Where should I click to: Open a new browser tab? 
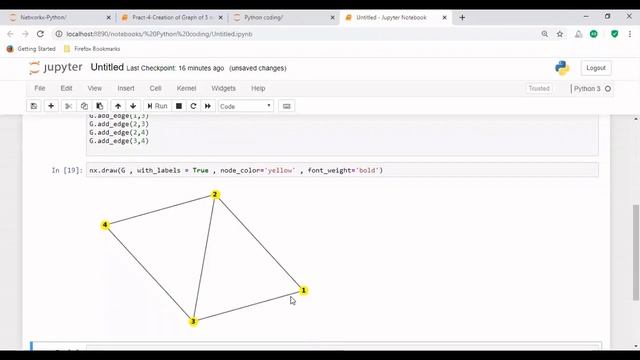(462, 18)
